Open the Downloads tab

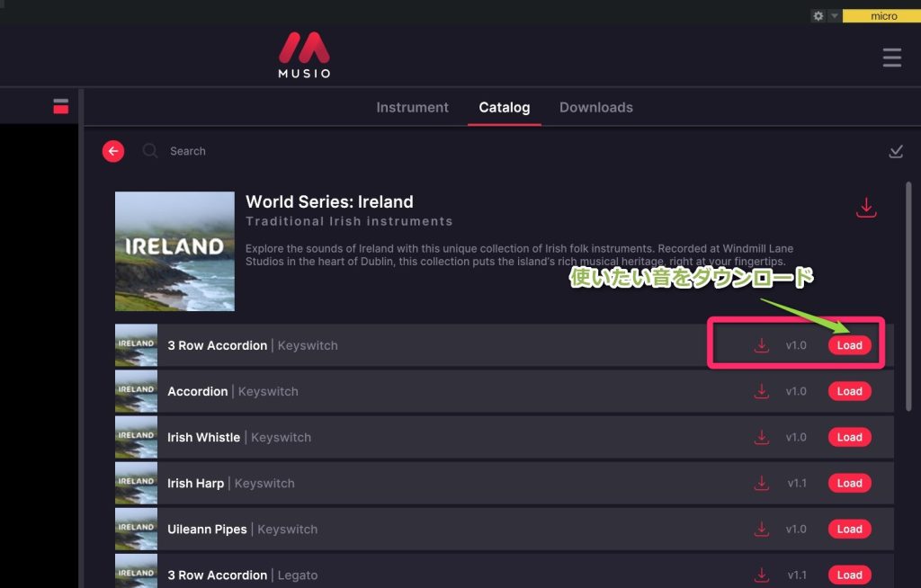tap(595, 107)
